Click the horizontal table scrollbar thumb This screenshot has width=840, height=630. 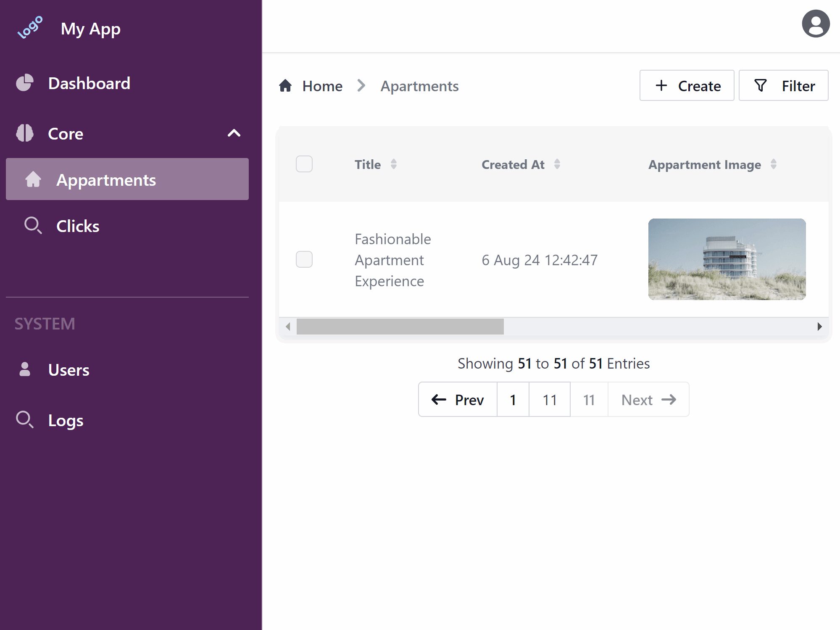(400, 327)
